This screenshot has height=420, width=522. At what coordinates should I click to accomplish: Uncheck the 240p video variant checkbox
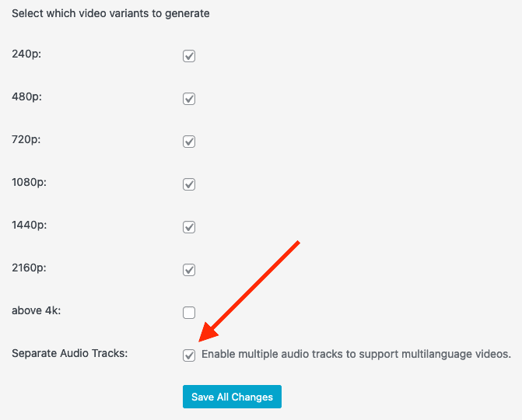tap(189, 56)
